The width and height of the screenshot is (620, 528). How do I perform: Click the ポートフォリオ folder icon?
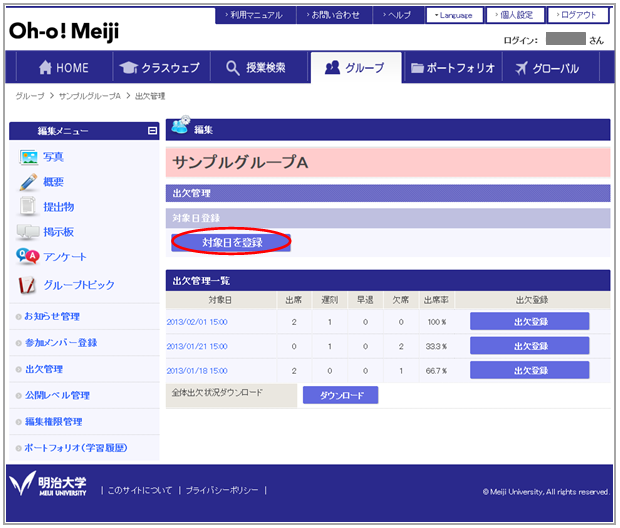click(417, 68)
